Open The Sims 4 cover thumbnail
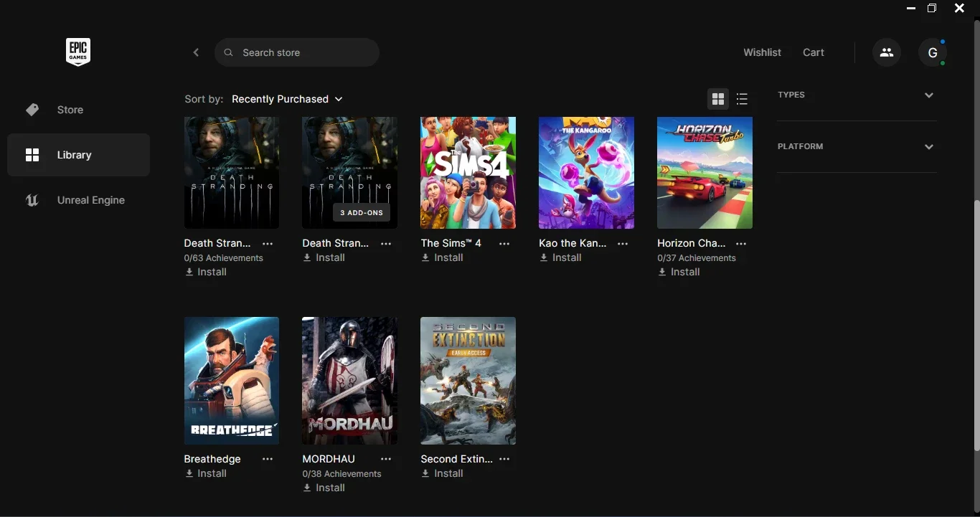This screenshot has width=980, height=517. coord(468,173)
